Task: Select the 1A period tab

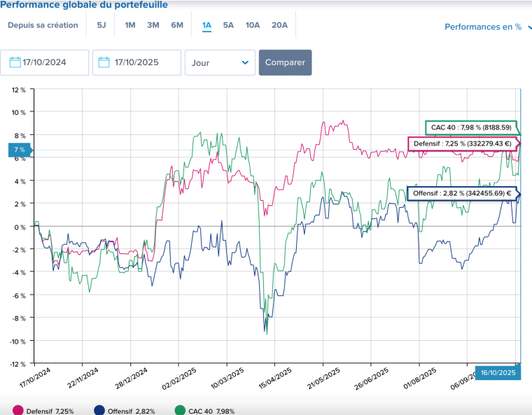Action: coord(206,25)
